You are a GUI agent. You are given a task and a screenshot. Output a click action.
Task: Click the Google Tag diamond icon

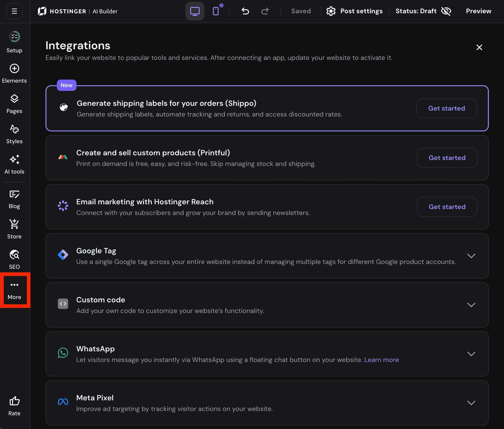point(63,255)
